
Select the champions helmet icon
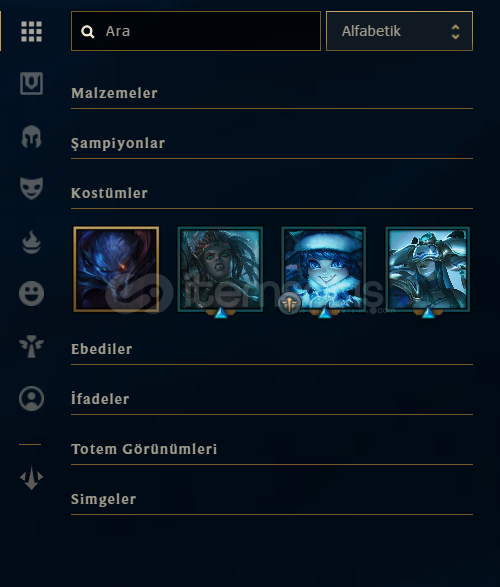click(31, 137)
